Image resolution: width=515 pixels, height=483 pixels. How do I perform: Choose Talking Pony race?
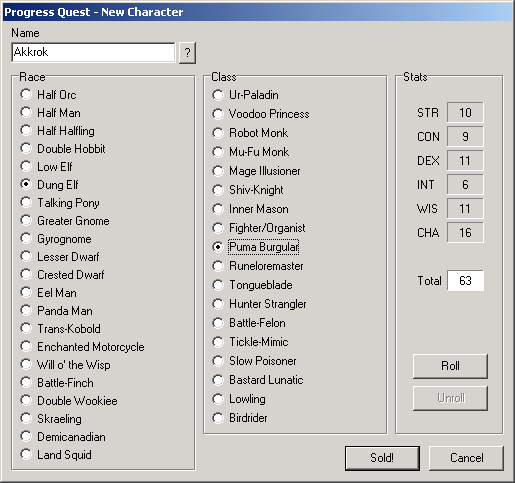click(60, 203)
